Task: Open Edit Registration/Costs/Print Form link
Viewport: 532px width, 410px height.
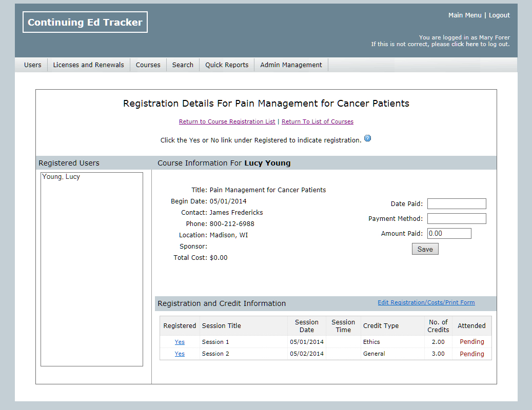Action: (x=426, y=303)
